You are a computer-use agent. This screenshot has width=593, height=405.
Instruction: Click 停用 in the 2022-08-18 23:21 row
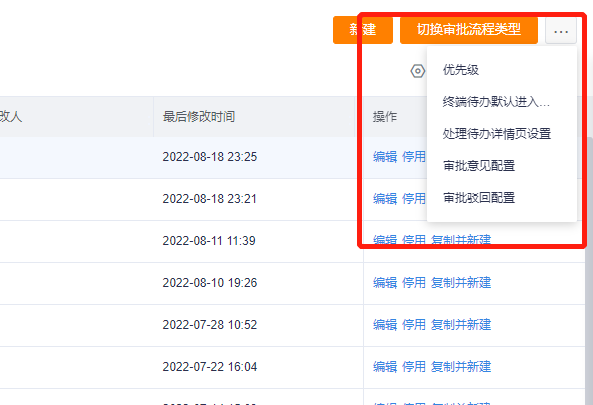[414, 199]
